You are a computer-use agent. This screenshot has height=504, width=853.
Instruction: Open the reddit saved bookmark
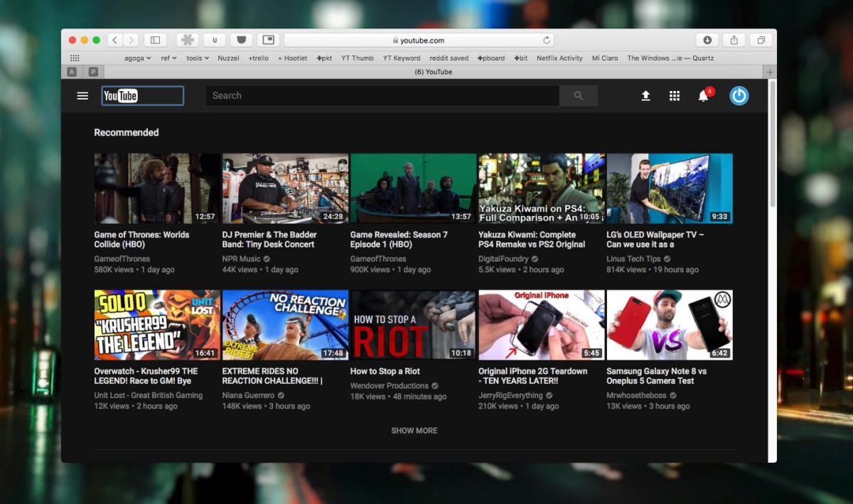click(449, 58)
